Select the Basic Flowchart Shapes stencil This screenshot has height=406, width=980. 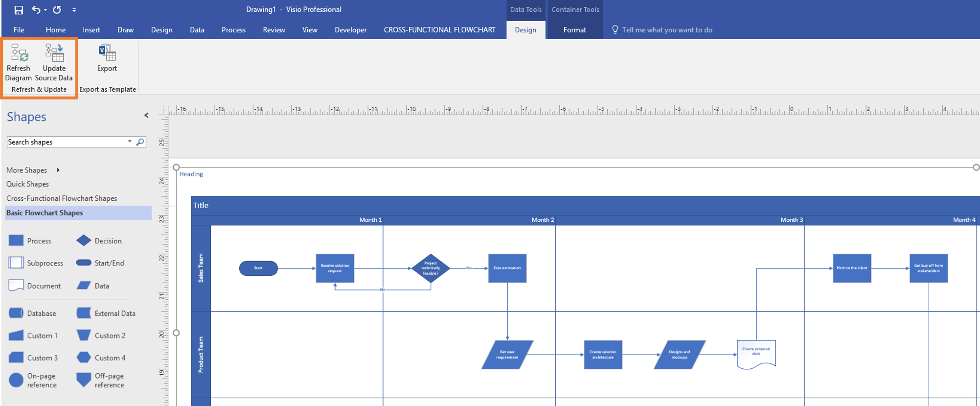[x=78, y=213]
